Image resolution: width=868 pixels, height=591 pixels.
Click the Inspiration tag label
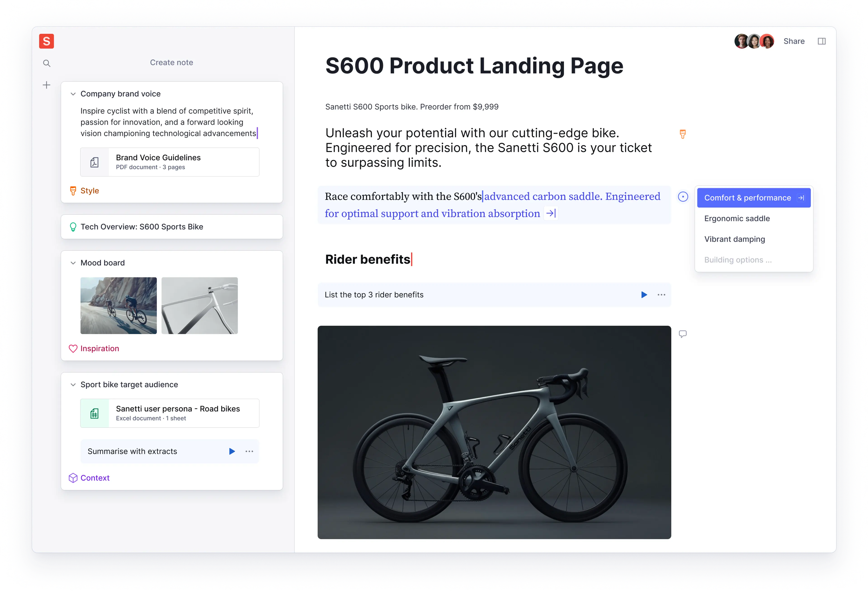point(100,348)
